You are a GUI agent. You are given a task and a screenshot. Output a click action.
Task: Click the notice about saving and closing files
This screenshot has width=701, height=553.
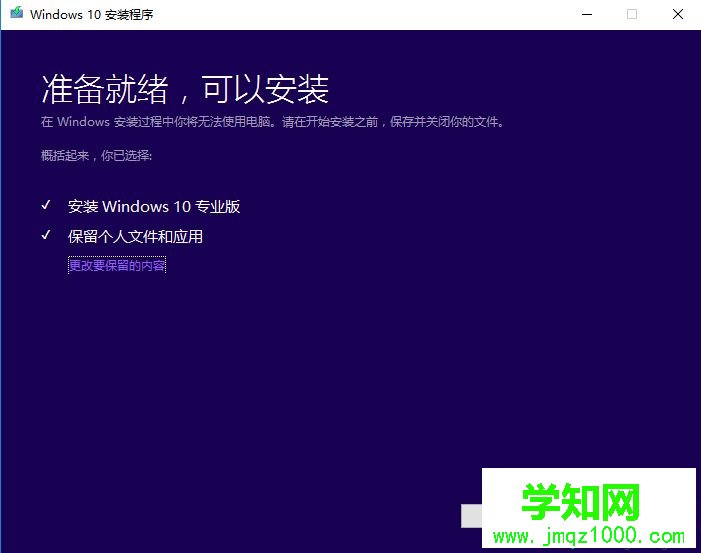(x=272, y=122)
